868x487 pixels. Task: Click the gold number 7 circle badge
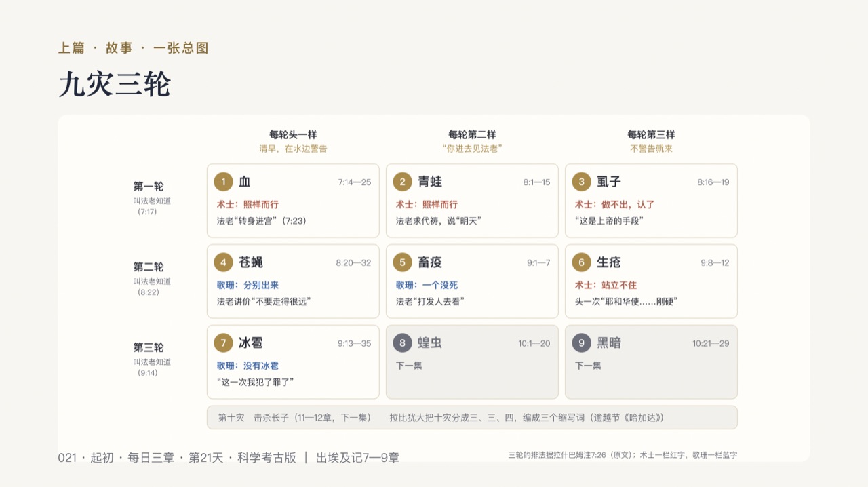pos(223,343)
